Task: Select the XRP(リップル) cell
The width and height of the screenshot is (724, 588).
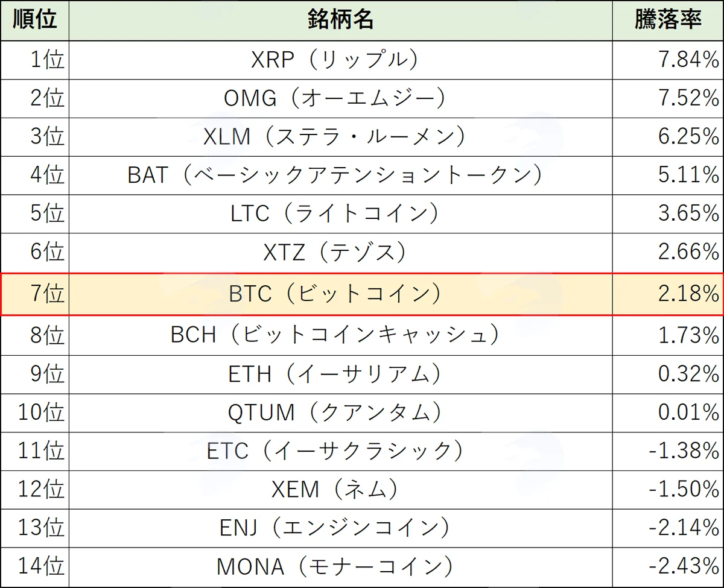Action: (x=341, y=60)
